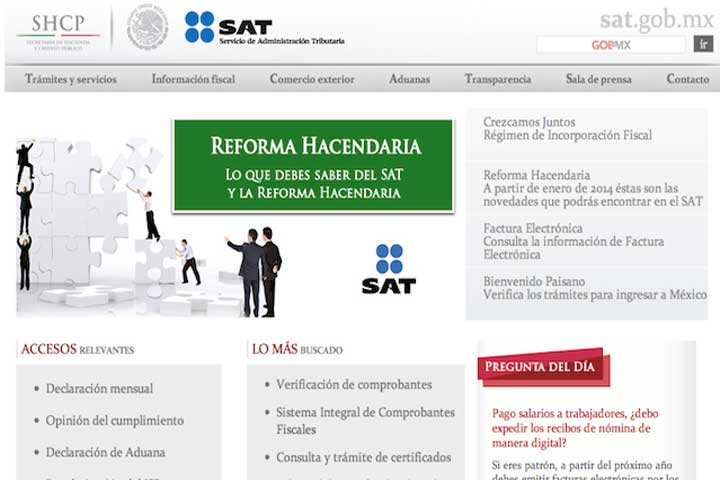This screenshot has height=480, width=720.
Task: Open the Información fiscal menu
Action: click(193, 79)
